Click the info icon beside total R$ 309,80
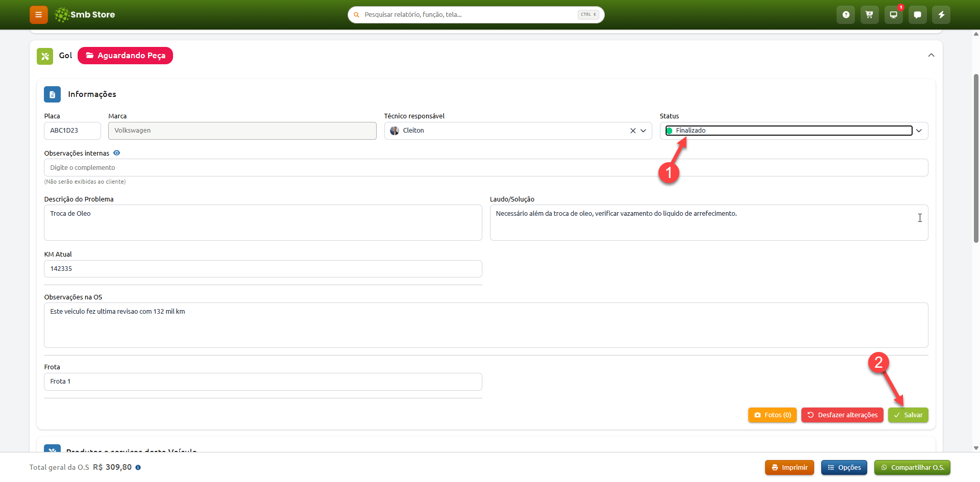This screenshot has height=482, width=980. click(x=138, y=467)
